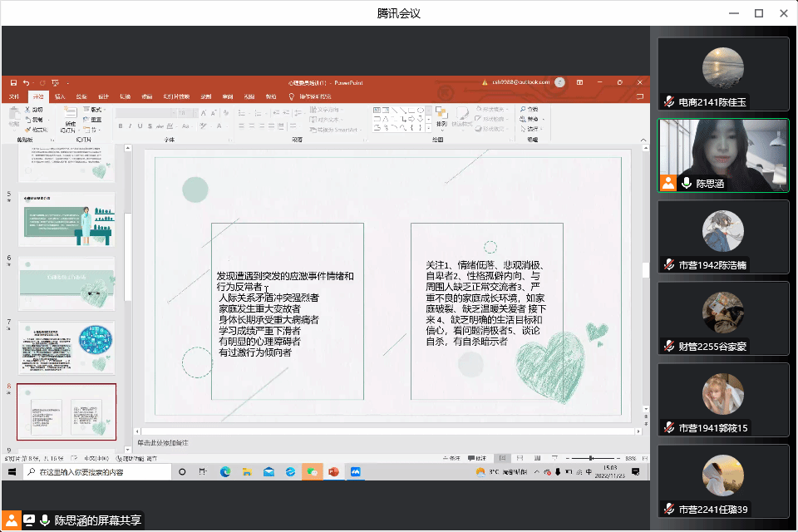
Task: Expand the shapes gallery dropdown
Action: 426,129
